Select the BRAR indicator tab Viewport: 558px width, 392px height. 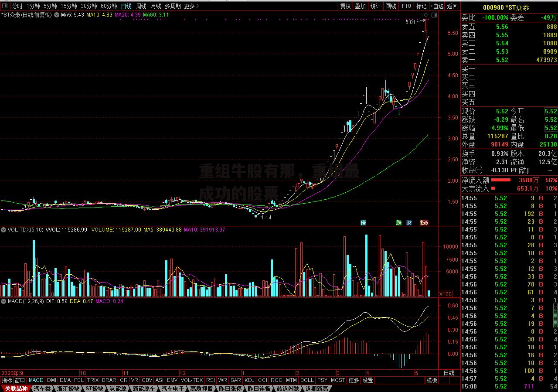[109, 380]
